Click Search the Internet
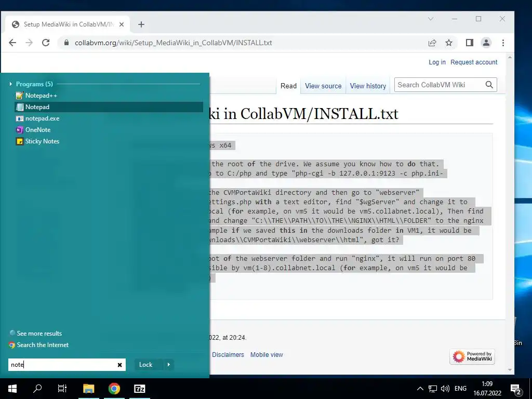The height and width of the screenshot is (399, 532). 39,345
